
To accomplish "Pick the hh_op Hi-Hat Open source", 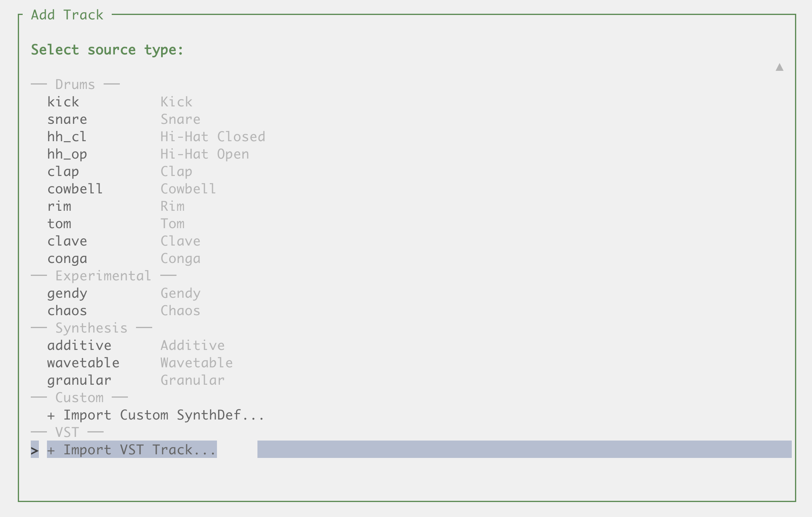I will pyautogui.click(x=67, y=154).
